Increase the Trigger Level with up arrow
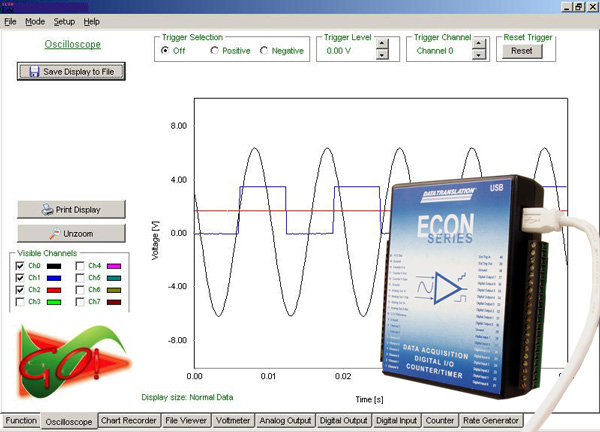 [x=381, y=45]
